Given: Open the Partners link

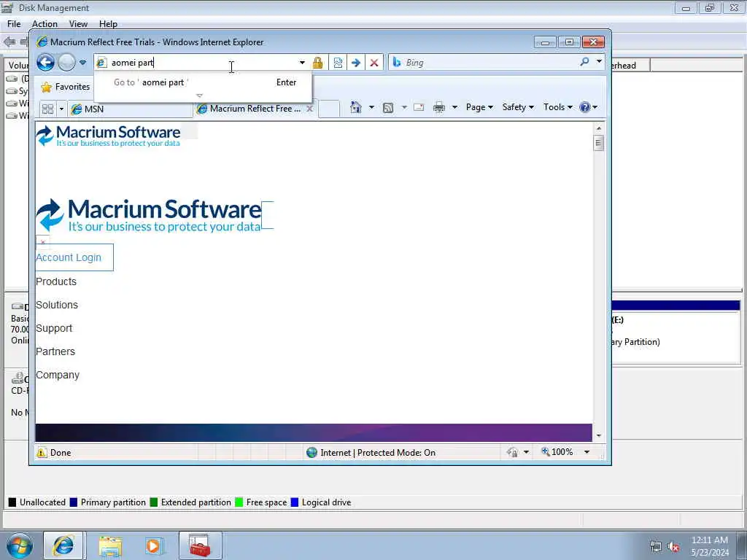Looking at the screenshot, I should click(55, 351).
